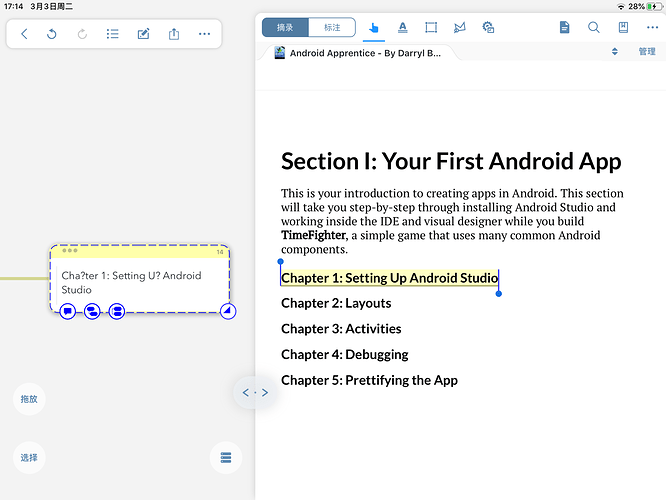Open Chapter 2: Layouts
Image resolution: width=666 pixels, height=500 pixels.
336,303
